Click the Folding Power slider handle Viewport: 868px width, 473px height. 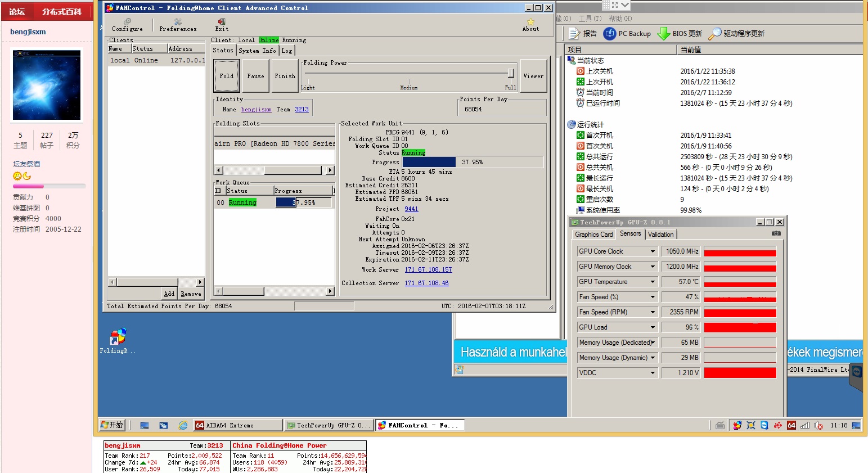511,73
